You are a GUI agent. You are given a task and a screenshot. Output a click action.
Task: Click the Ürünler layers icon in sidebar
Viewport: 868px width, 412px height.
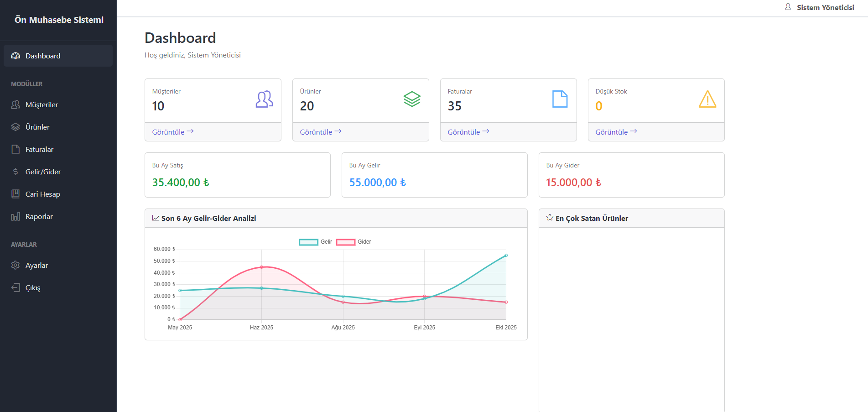pyautogui.click(x=16, y=127)
